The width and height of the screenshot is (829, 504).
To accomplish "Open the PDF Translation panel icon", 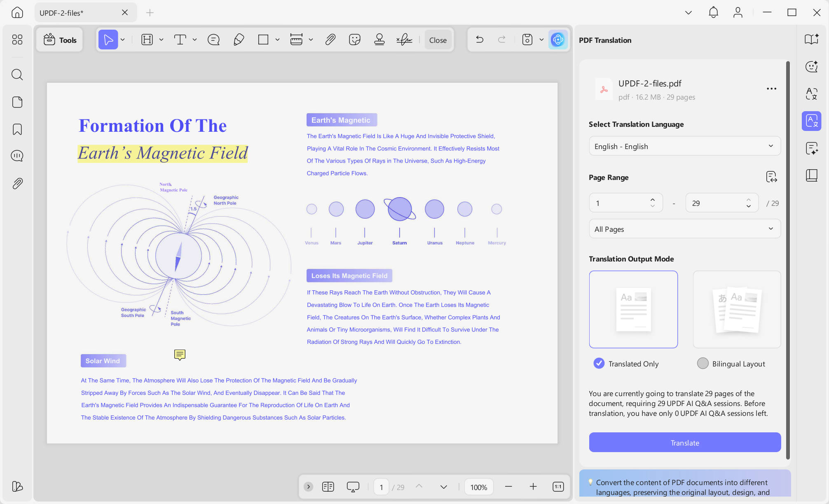I will pyautogui.click(x=811, y=121).
